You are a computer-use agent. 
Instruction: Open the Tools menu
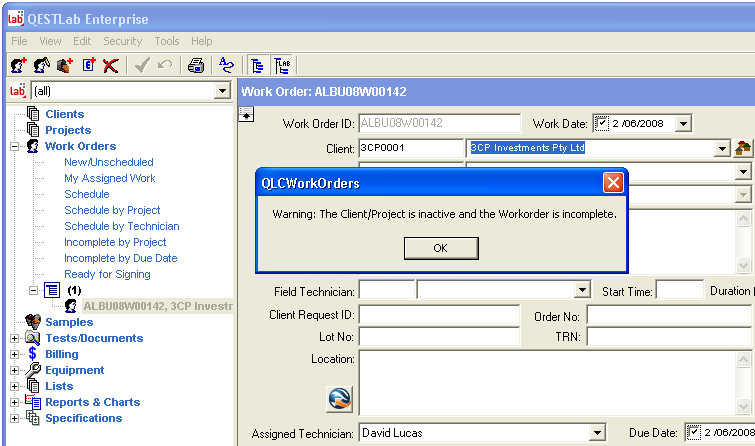pyautogui.click(x=167, y=41)
